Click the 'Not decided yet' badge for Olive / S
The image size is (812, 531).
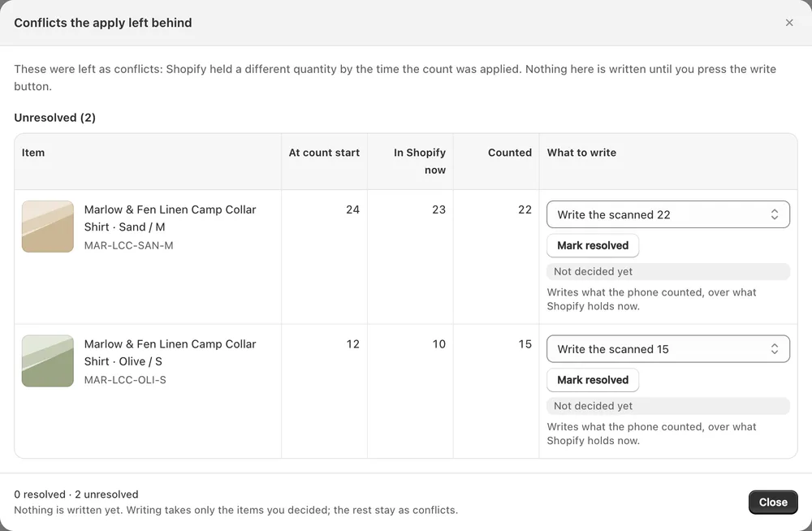click(668, 406)
